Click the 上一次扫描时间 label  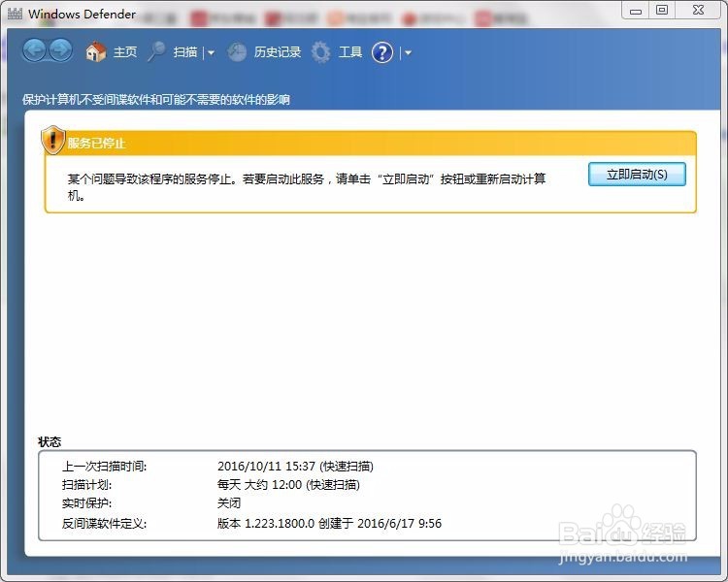coord(104,466)
